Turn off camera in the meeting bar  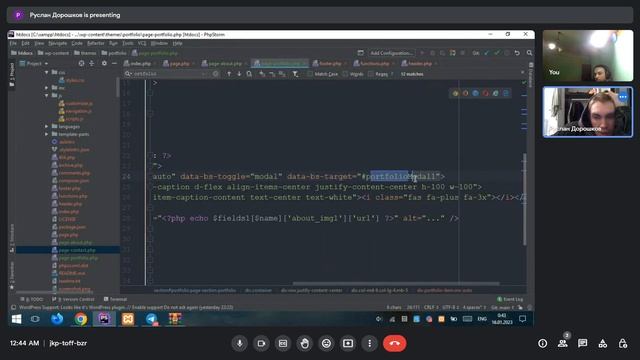pyautogui.click(x=261, y=343)
